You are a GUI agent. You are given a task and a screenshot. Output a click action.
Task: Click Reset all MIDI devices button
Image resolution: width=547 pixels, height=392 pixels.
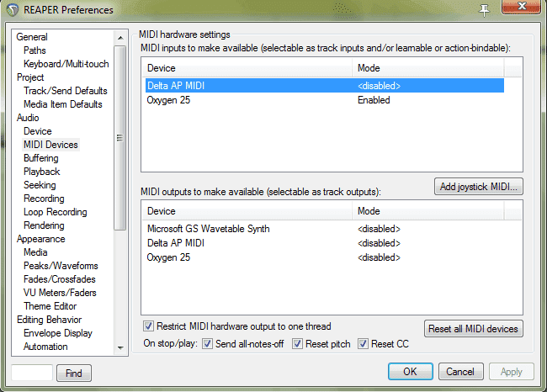click(x=474, y=329)
